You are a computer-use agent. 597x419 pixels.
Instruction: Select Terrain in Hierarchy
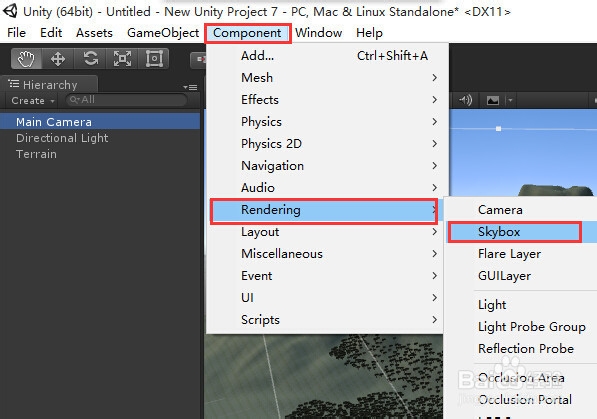point(100,154)
